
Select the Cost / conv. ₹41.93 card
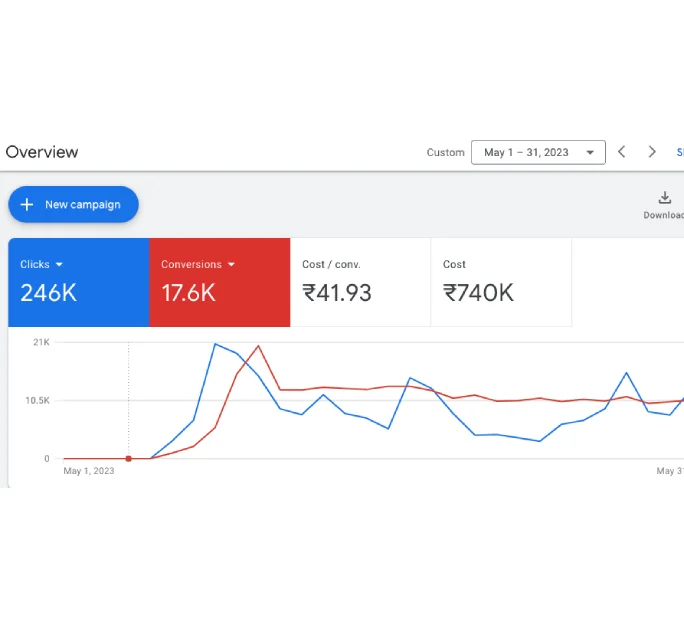pyautogui.click(x=360, y=282)
